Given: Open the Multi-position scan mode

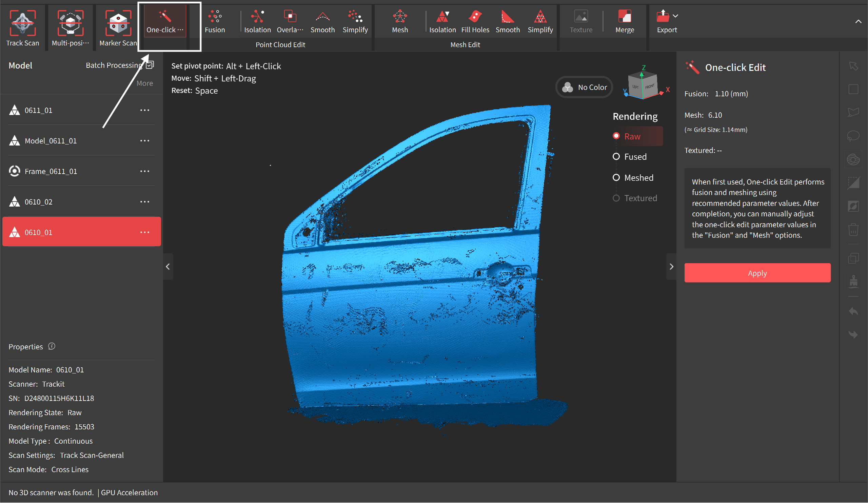Looking at the screenshot, I should tap(70, 27).
